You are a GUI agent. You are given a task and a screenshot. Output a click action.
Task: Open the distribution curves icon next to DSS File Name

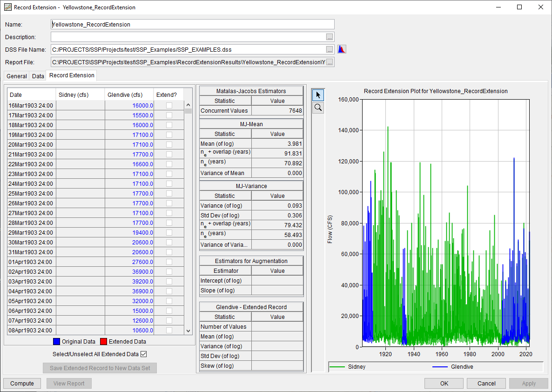[x=342, y=49]
